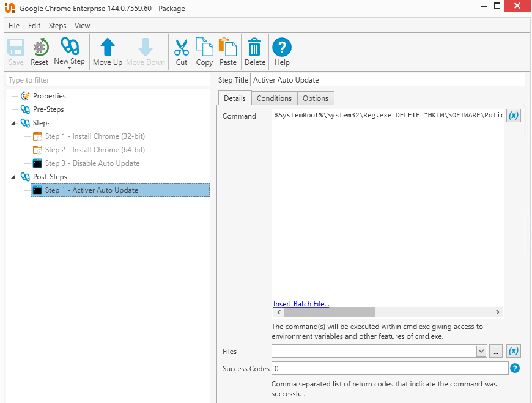Viewport: 532px width, 403px height.
Task: Click the Command horizontal scrollbar thumb
Action: click(330, 312)
